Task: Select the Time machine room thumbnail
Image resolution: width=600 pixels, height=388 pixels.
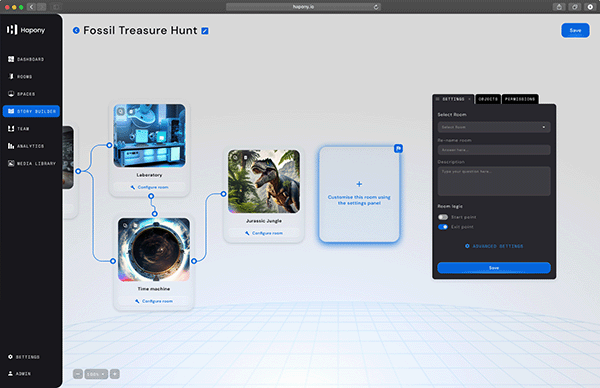Action: point(154,249)
